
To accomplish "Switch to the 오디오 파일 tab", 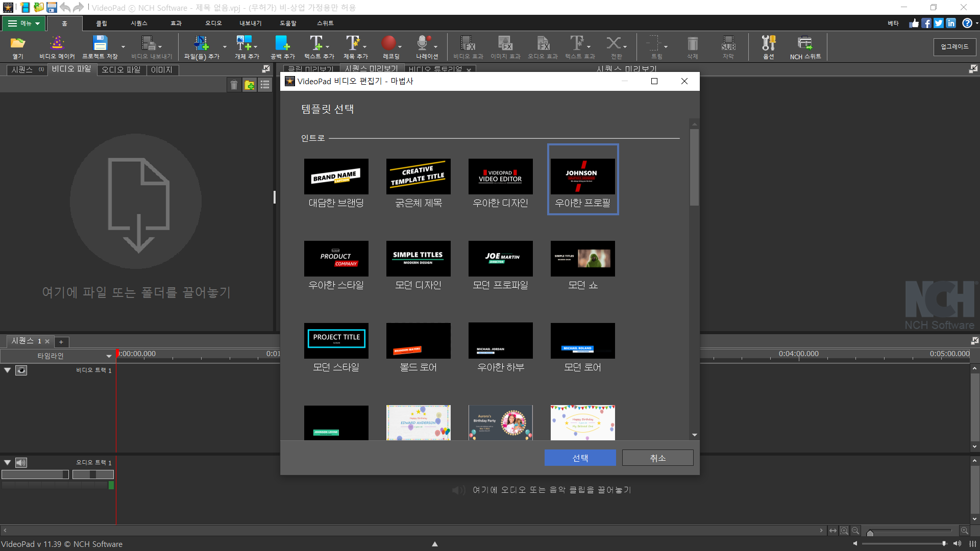I will click(x=121, y=70).
